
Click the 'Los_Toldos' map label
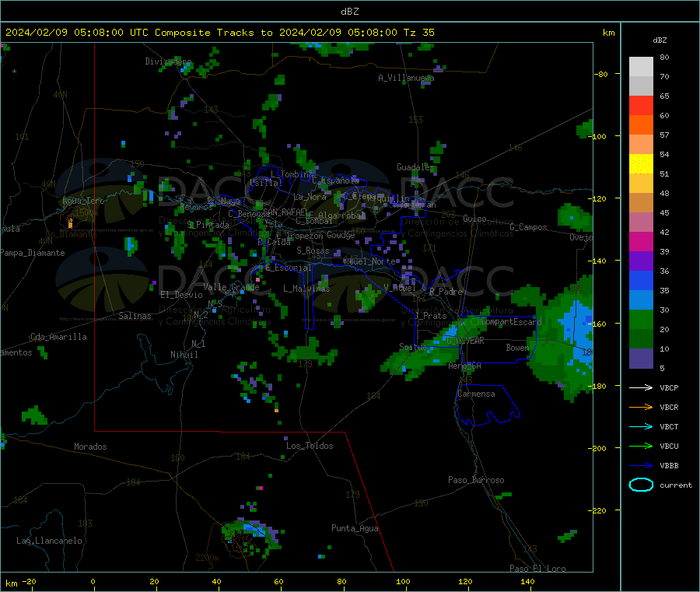[310, 446]
